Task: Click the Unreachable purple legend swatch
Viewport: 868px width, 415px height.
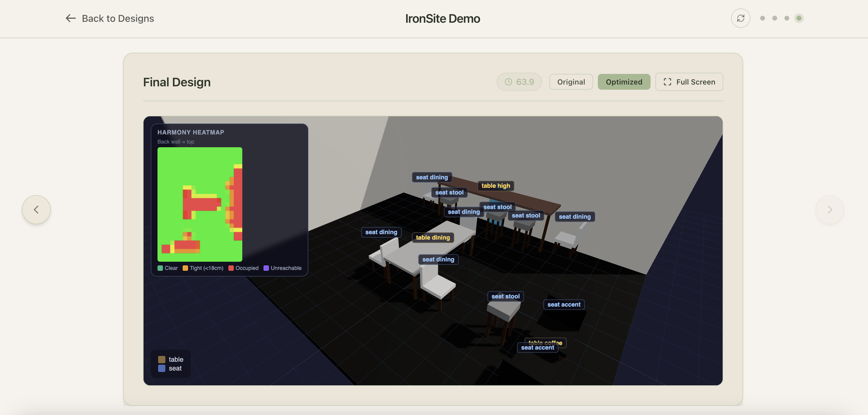Action: (266, 268)
